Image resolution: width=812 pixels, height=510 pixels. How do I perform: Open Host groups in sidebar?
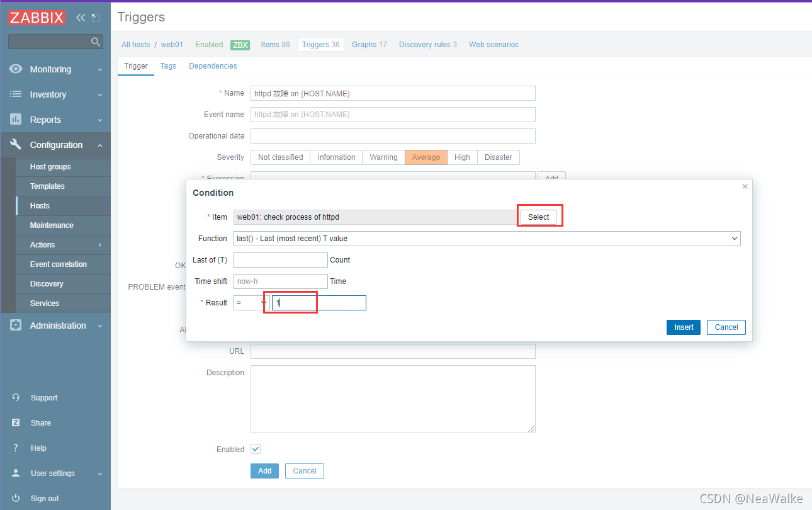pos(63,167)
